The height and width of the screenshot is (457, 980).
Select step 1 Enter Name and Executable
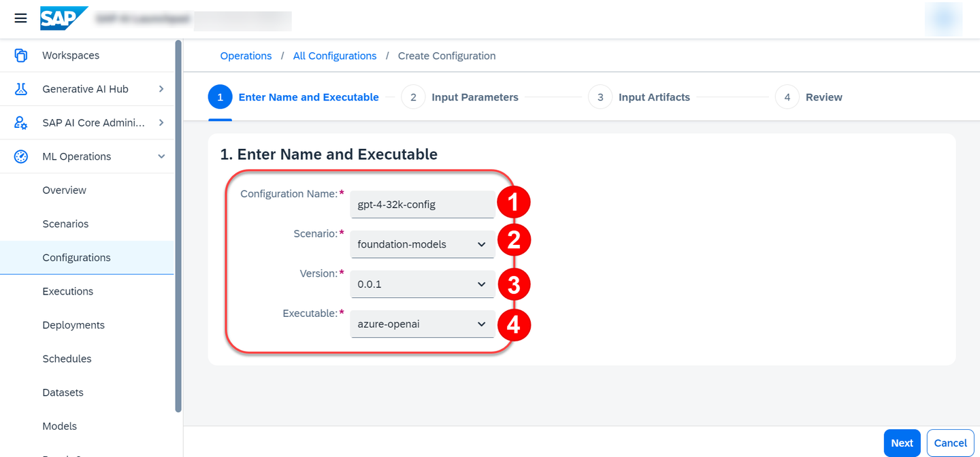(293, 97)
